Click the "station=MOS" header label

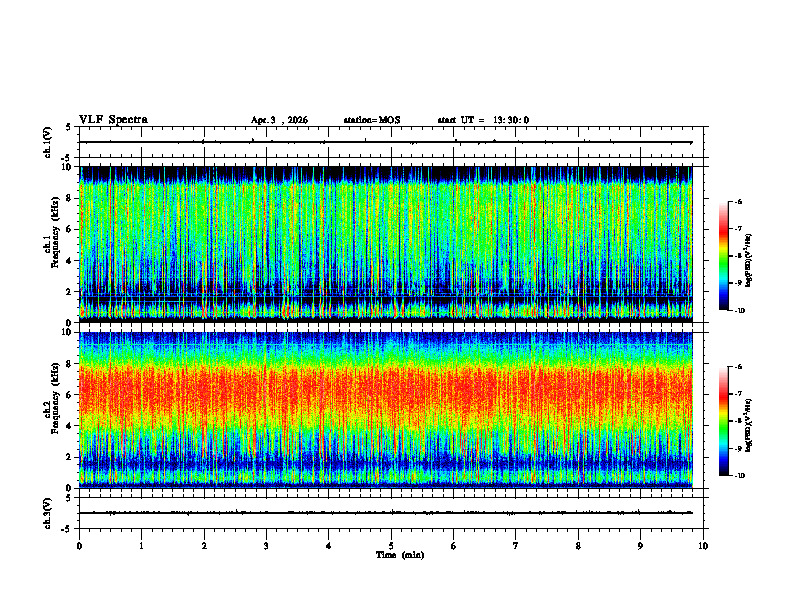[372, 120]
